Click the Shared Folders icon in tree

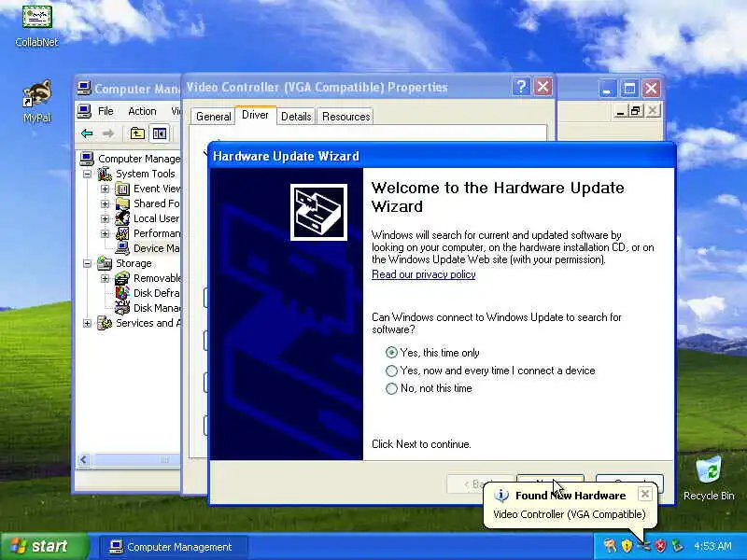pos(122,203)
